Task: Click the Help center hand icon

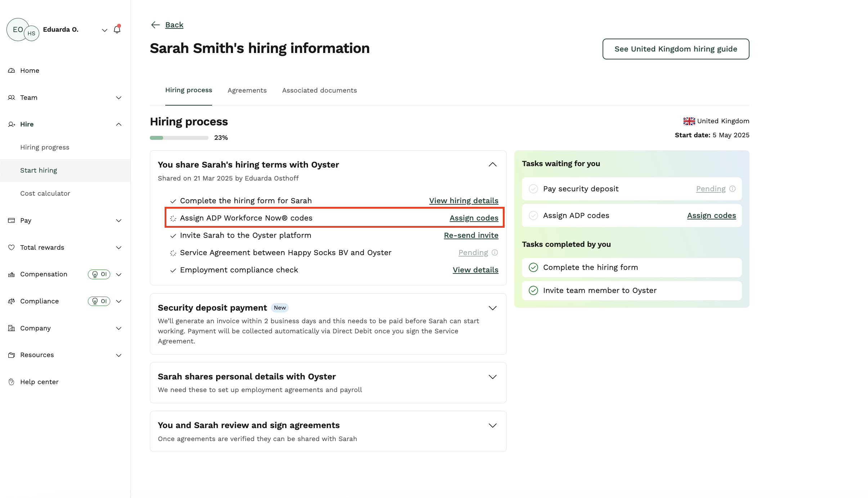Action: pos(11,382)
